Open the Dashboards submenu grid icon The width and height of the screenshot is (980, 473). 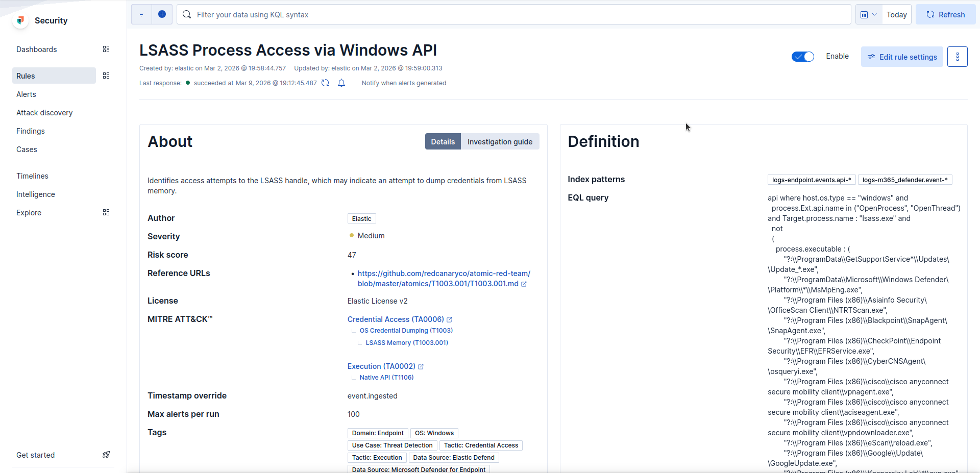(x=106, y=49)
